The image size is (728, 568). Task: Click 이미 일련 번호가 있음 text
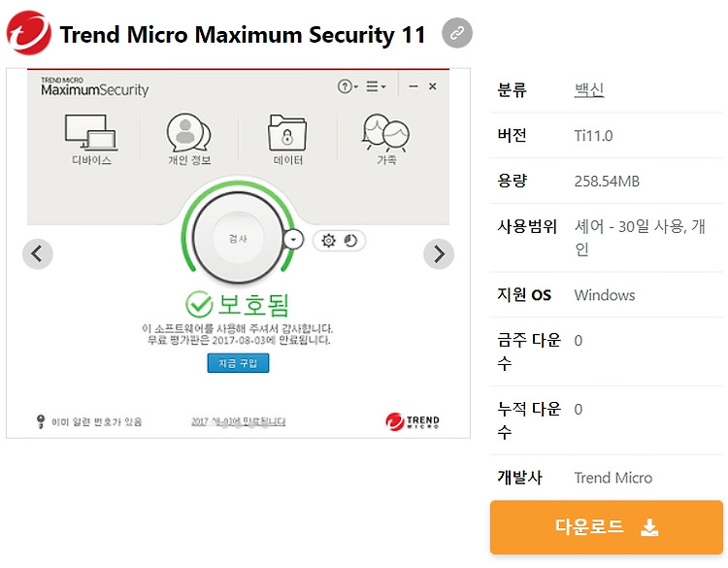(96, 421)
